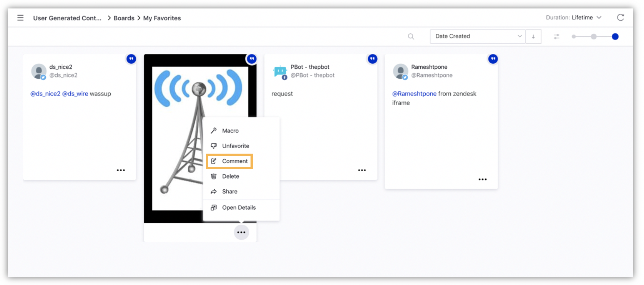Set card size slider to smallest stop
The height and width of the screenshot is (285, 644).
pos(574,36)
